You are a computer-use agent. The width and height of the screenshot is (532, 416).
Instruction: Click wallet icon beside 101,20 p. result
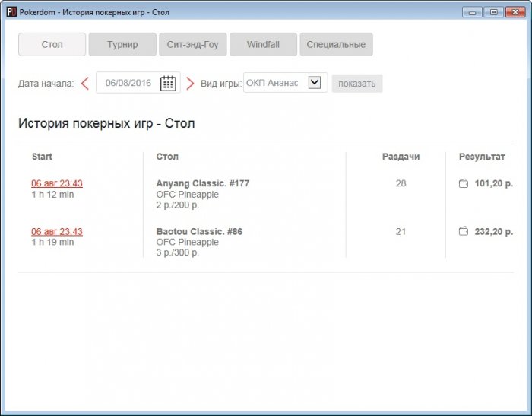[464, 183]
